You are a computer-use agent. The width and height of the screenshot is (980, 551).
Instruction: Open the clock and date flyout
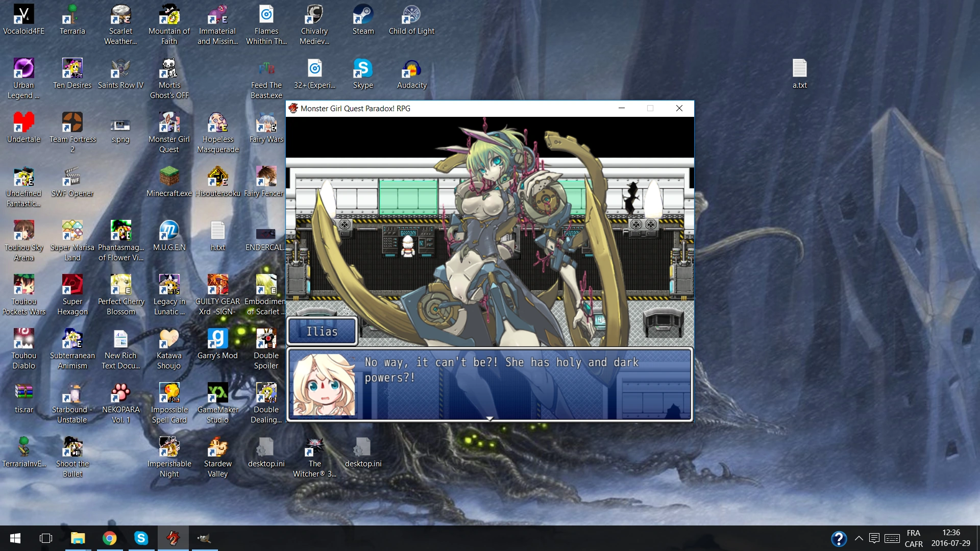point(950,538)
